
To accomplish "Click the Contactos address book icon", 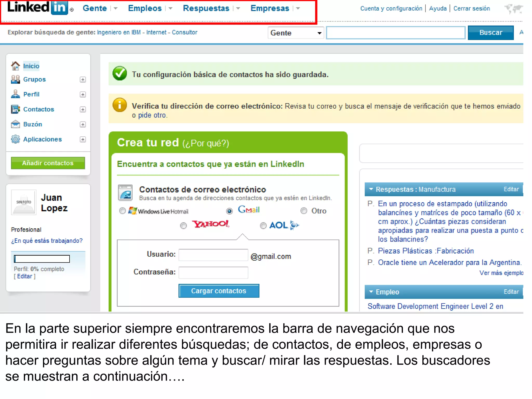I will point(15,109).
